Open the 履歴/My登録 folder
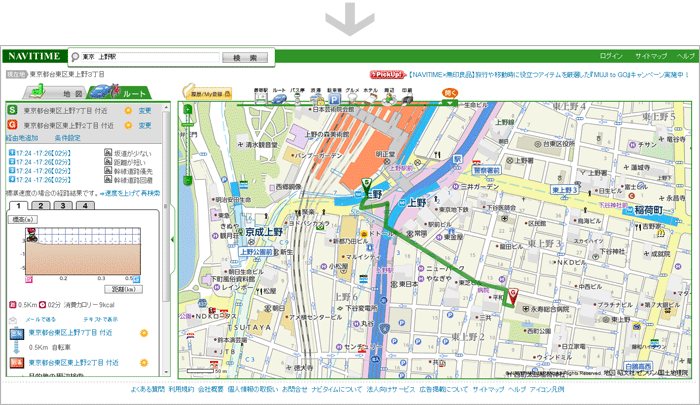 [x=208, y=92]
